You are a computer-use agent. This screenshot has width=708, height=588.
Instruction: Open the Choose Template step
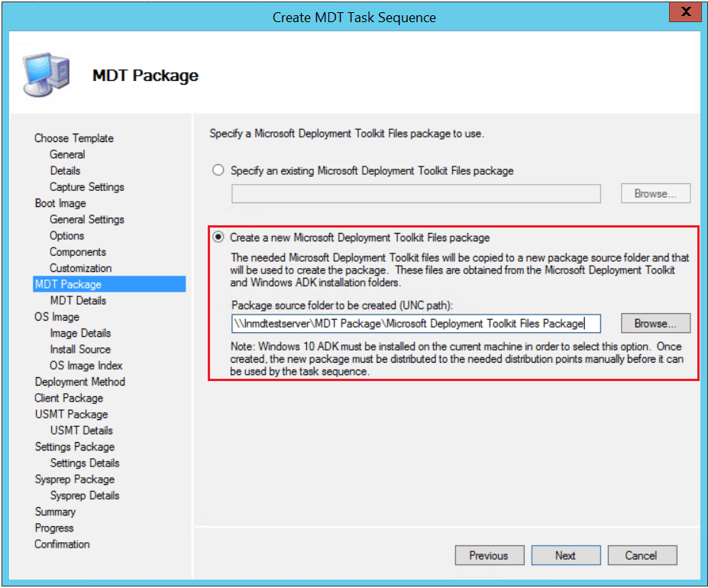coord(74,138)
